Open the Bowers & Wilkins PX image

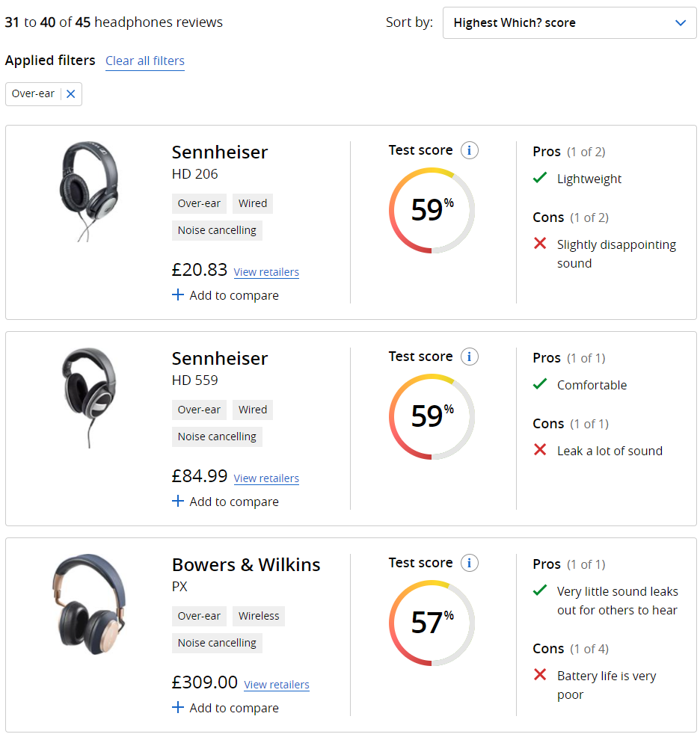point(87,603)
